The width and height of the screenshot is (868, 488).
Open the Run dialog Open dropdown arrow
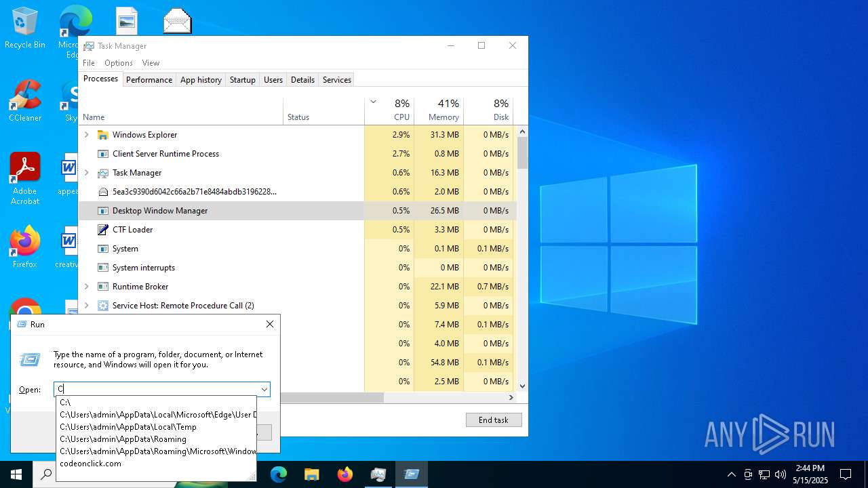pos(264,389)
